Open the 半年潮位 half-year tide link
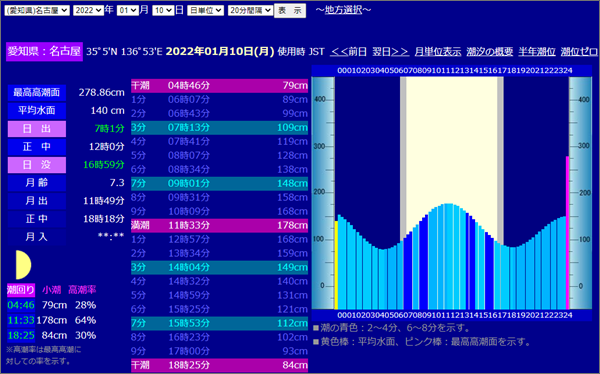Screen dimensions: 600x374 click(537, 52)
